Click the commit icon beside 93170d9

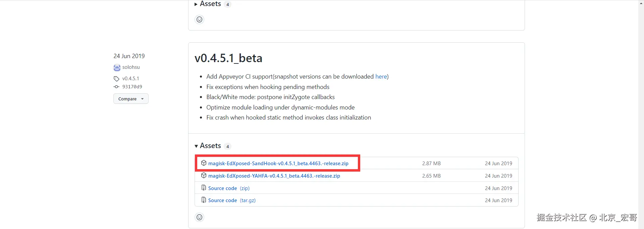pyautogui.click(x=116, y=87)
